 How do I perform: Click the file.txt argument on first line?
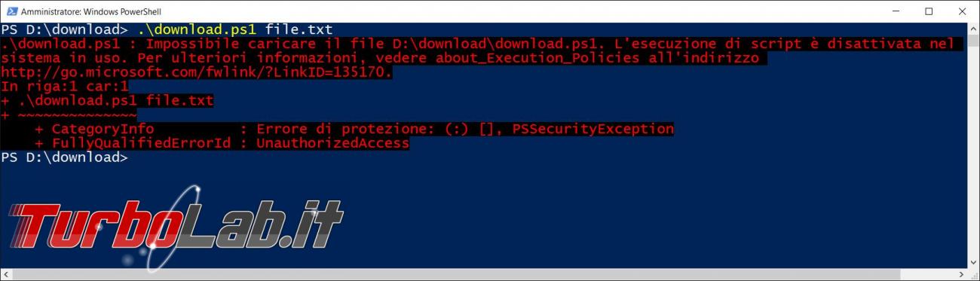299,29
